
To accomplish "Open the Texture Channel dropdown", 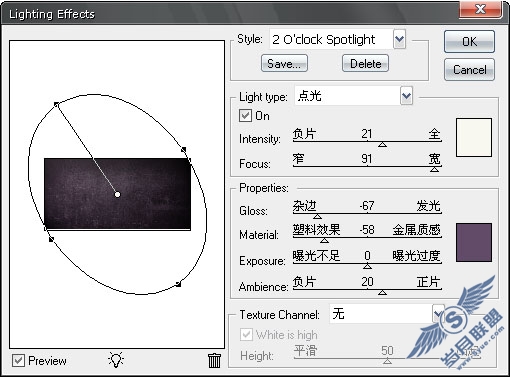I will [x=438, y=313].
